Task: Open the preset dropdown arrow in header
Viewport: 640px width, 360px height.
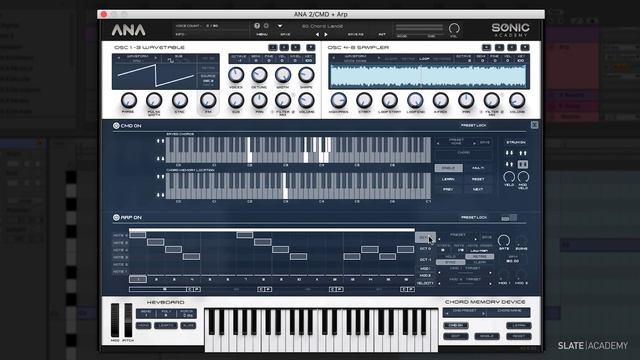Action: [280, 26]
